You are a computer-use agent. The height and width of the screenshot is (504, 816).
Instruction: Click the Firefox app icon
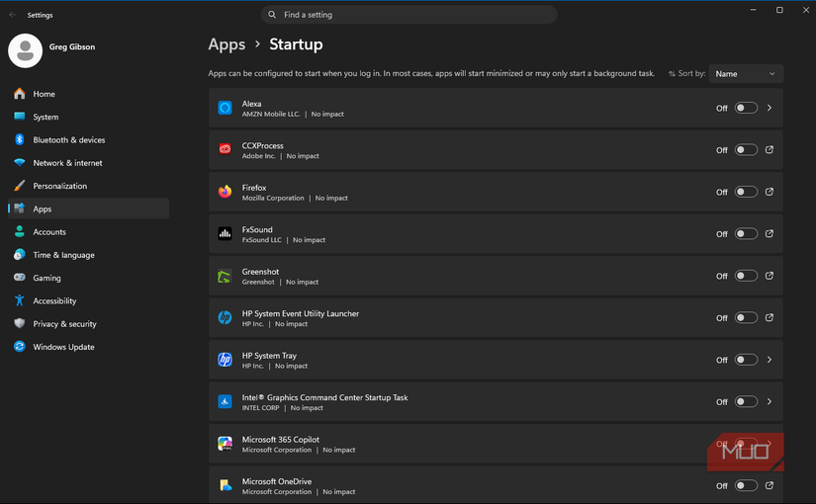(225, 192)
